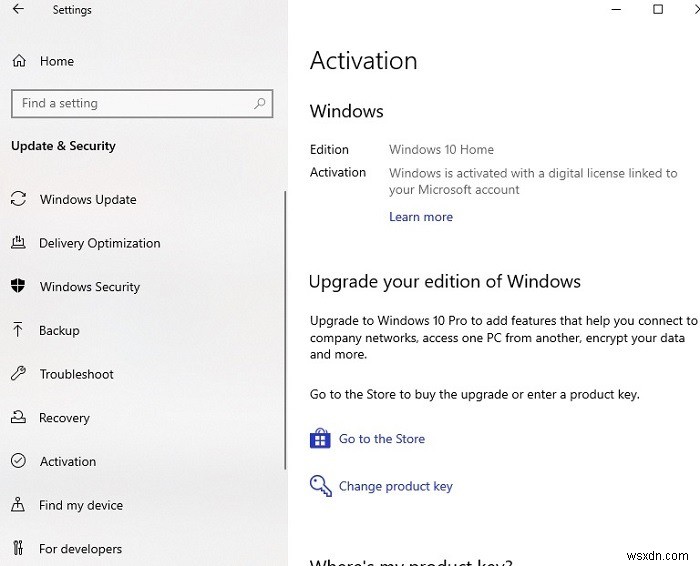Click the sidebar vertical scrollbar
The image size is (700, 566).
[x=285, y=330]
